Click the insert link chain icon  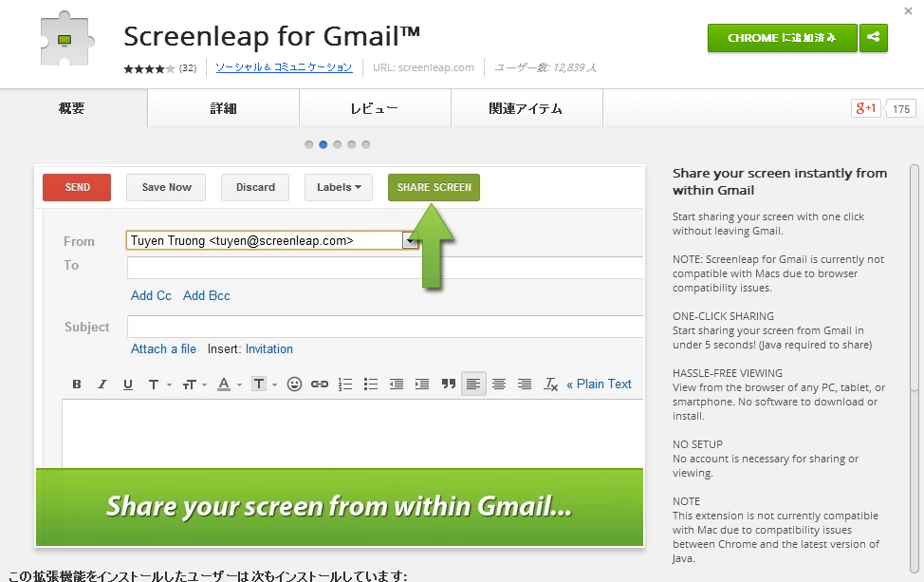(x=320, y=385)
